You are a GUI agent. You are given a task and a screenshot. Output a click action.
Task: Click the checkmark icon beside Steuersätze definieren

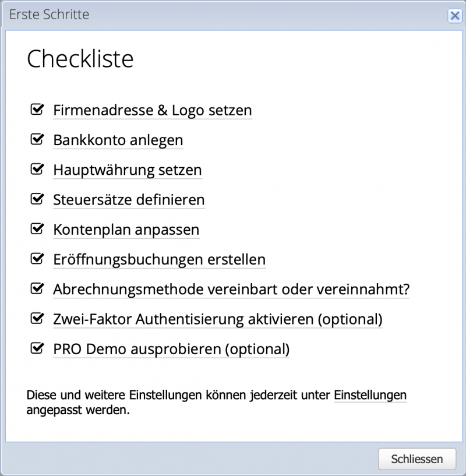[37, 199]
